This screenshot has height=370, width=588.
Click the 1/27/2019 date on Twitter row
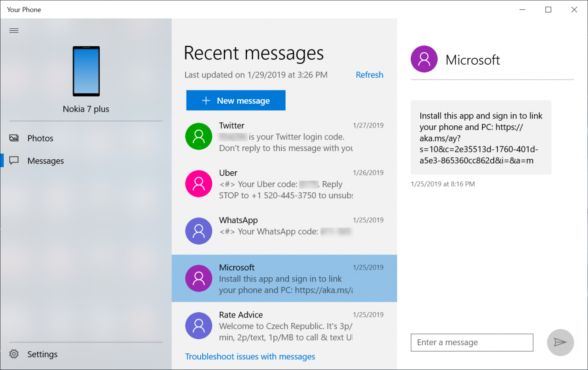pyautogui.click(x=368, y=125)
